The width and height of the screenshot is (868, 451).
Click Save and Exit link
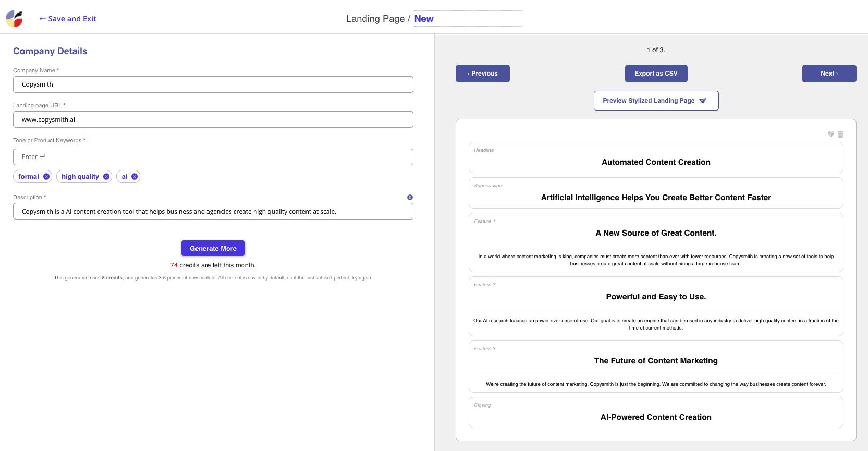(x=68, y=19)
